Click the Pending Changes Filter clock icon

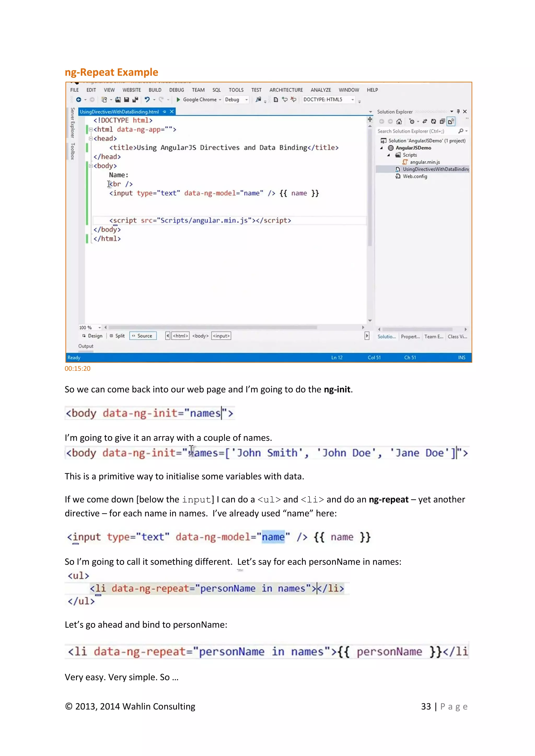click(x=411, y=121)
